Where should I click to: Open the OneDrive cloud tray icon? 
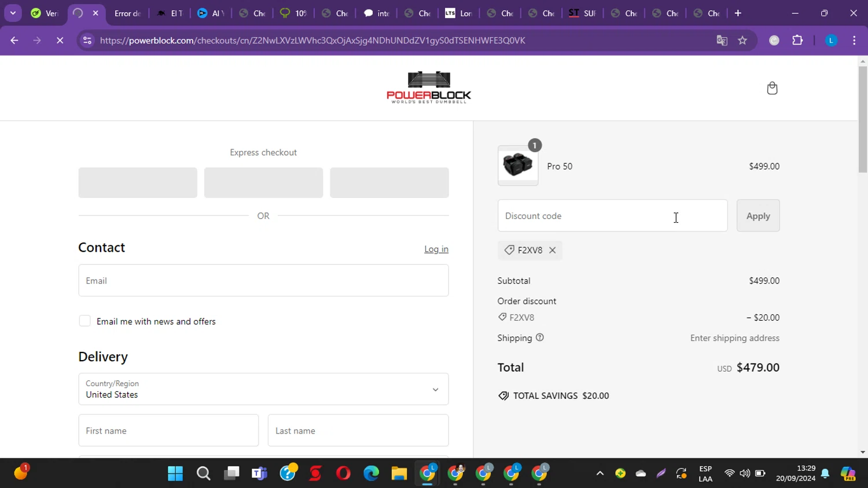[x=641, y=474]
